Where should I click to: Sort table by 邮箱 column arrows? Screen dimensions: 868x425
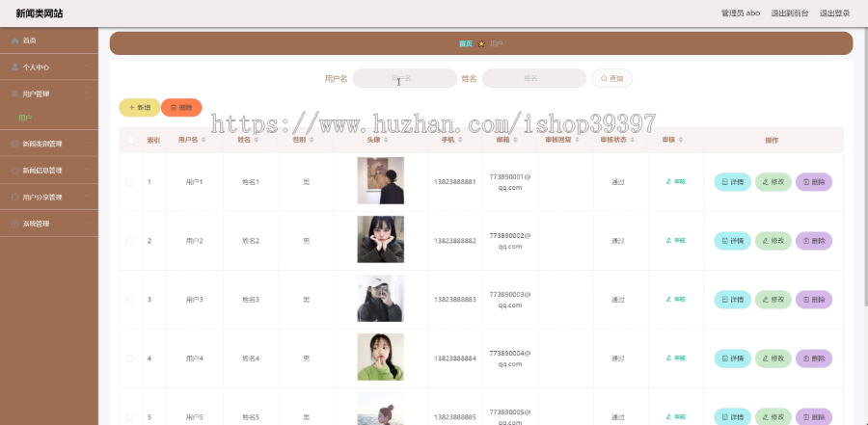pyautogui.click(x=515, y=141)
